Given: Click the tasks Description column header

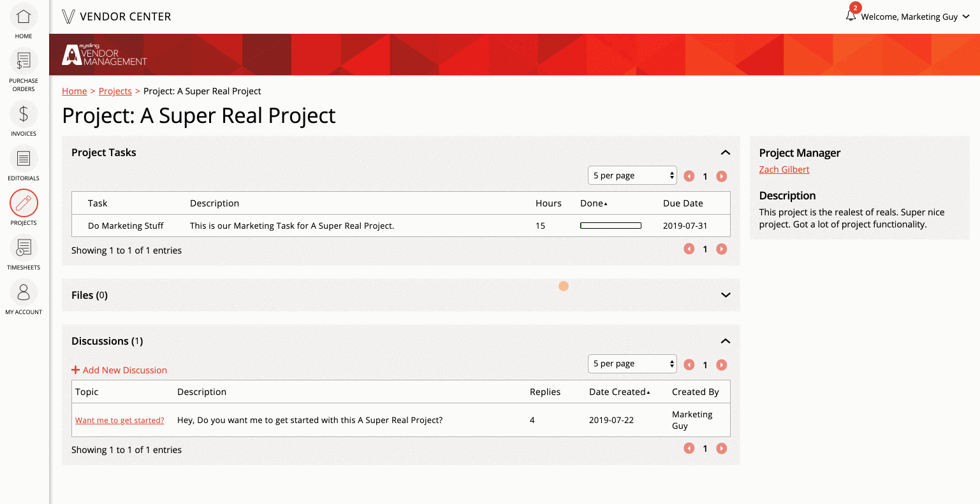Looking at the screenshot, I should pyautogui.click(x=214, y=203).
